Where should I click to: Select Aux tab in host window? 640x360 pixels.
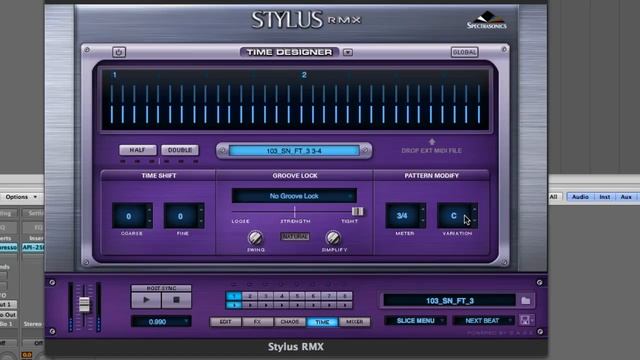click(x=626, y=197)
